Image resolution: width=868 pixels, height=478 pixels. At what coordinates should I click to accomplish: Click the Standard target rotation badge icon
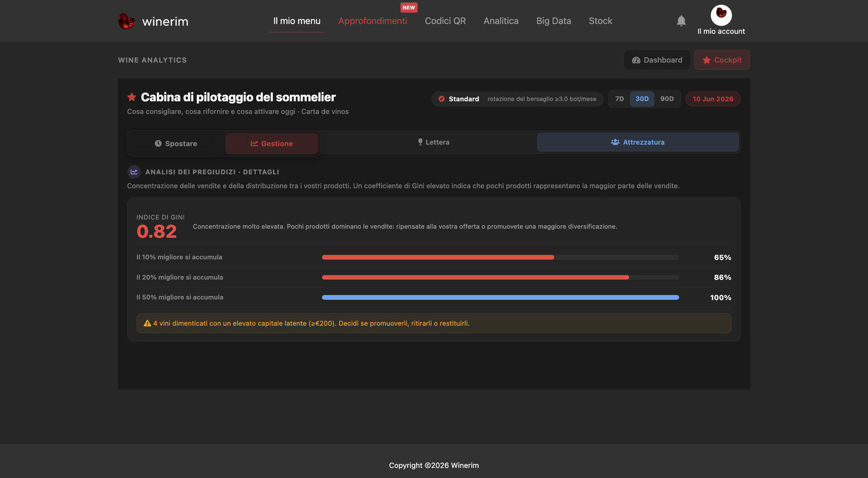tap(442, 99)
